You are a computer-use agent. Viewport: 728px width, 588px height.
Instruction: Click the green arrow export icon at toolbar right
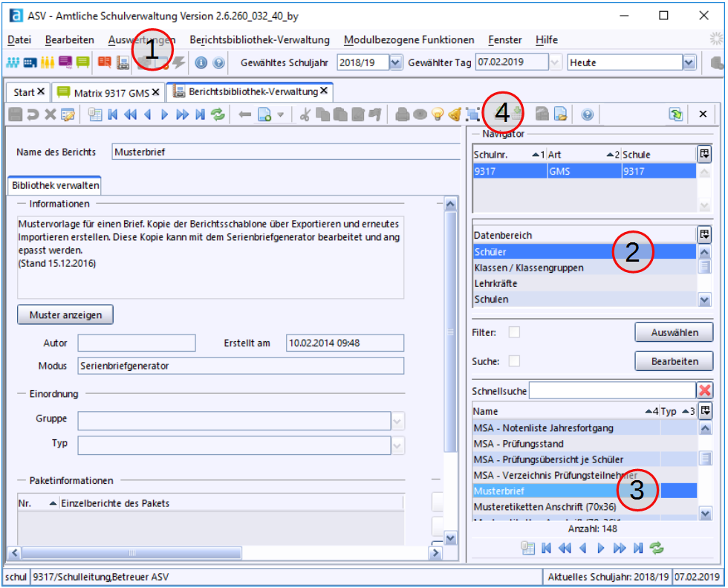pos(675,114)
